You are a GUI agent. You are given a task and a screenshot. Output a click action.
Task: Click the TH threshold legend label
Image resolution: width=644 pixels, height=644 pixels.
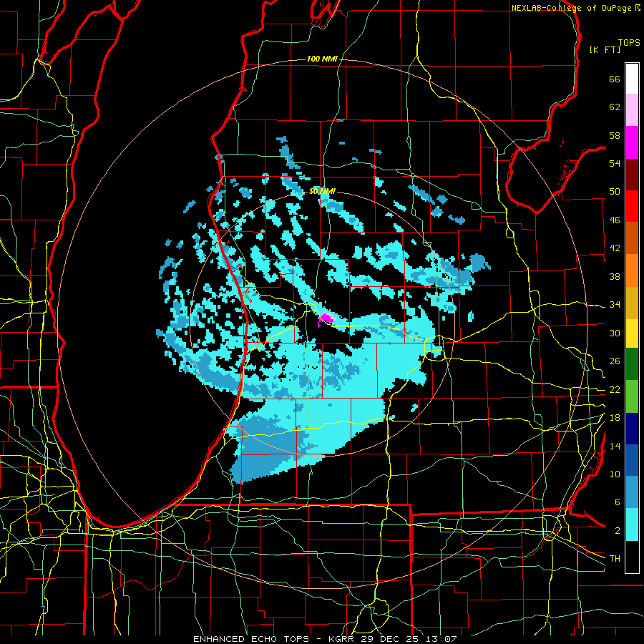click(x=615, y=559)
